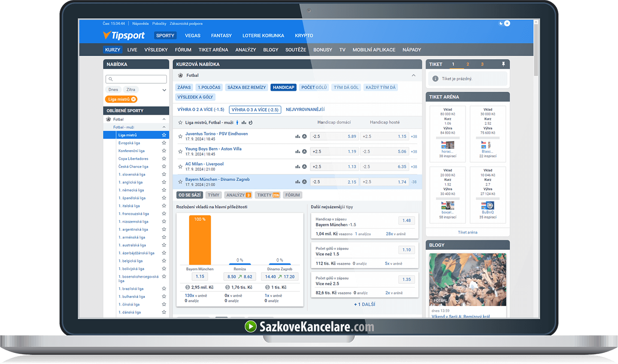Favorite Liga mistrů in the sidebar list
The height and width of the screenshot is (364, 618).
tap(164, 135)
